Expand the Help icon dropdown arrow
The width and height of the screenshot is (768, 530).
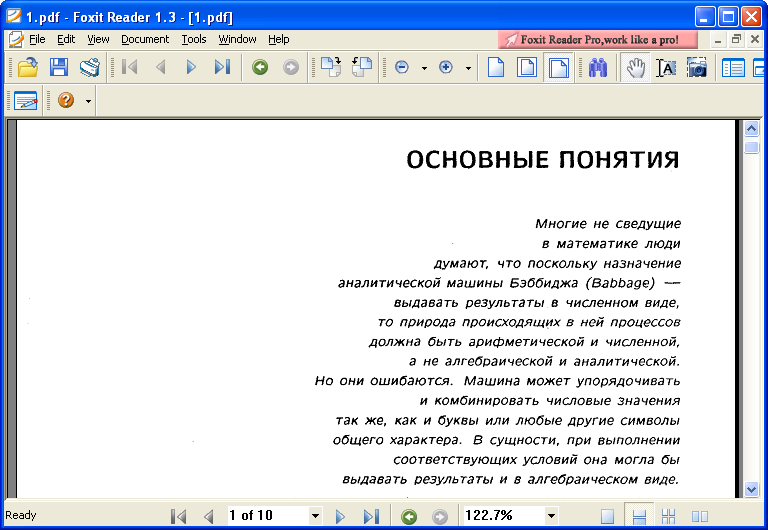[88, 101]
